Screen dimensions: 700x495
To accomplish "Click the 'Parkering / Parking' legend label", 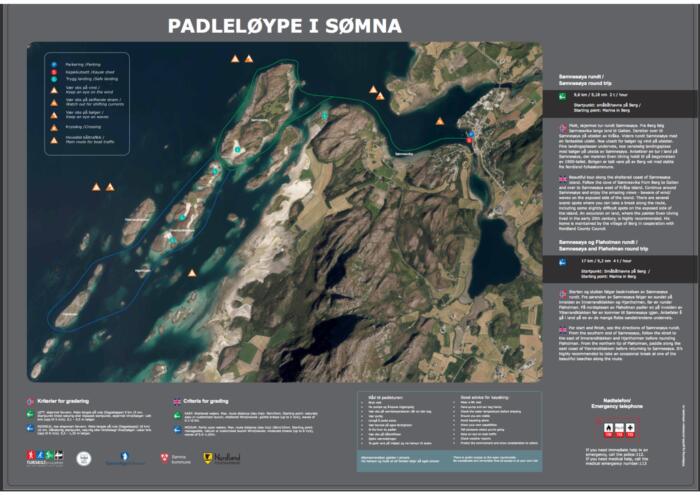I will (83, 65).
